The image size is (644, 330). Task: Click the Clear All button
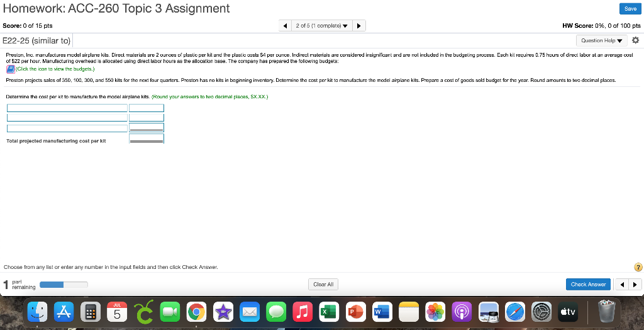(323, 284)
